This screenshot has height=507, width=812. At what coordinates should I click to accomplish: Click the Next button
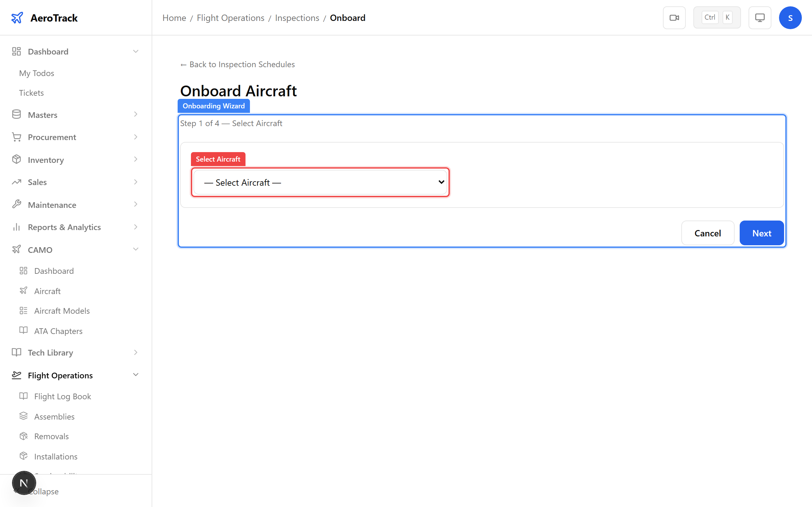(761, 233)
